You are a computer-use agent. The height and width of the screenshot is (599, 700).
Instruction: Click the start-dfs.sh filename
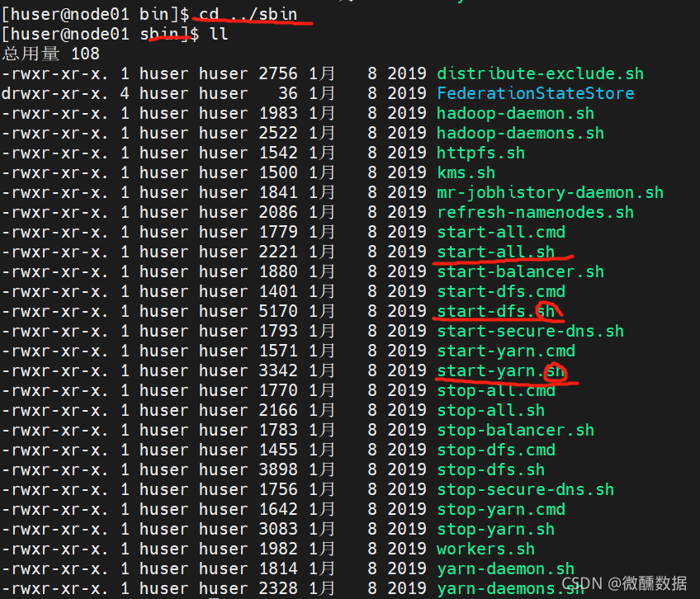point(495,312)
